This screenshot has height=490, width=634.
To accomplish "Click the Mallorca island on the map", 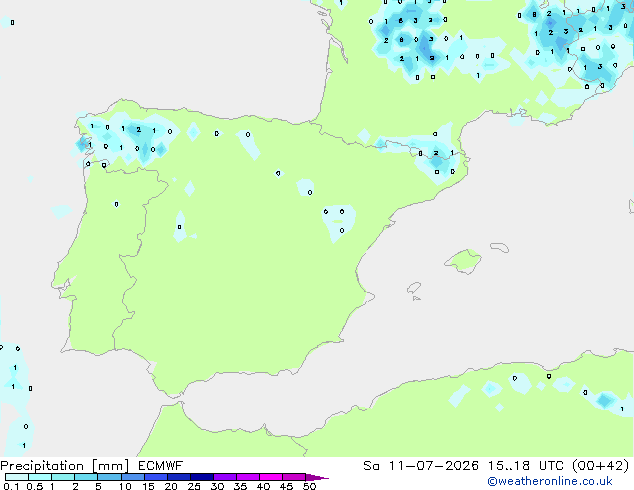I will click(463, 262).
